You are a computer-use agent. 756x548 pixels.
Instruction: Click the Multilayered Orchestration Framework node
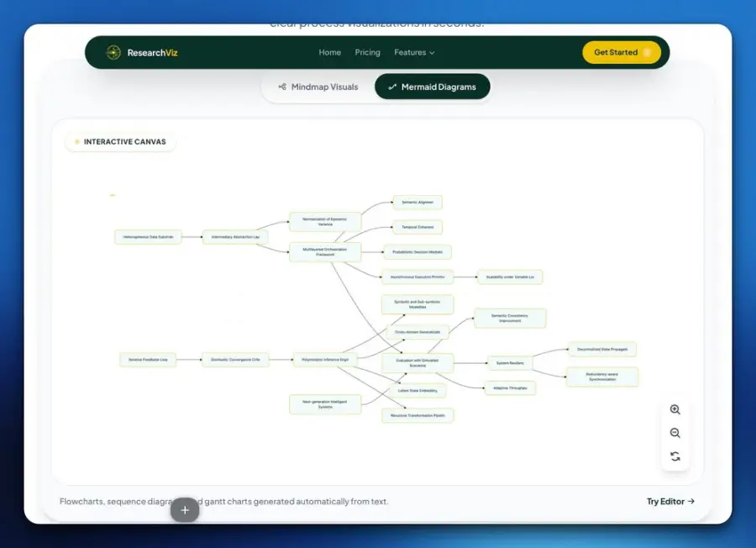click(325, 252)
